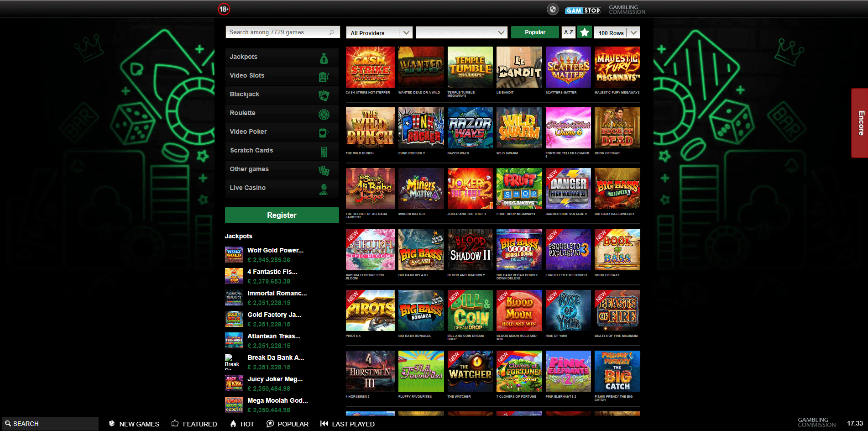Viewport: 868px width, 431px height.
Task: Open the GamStop logo link
Action: click(583, 10)
